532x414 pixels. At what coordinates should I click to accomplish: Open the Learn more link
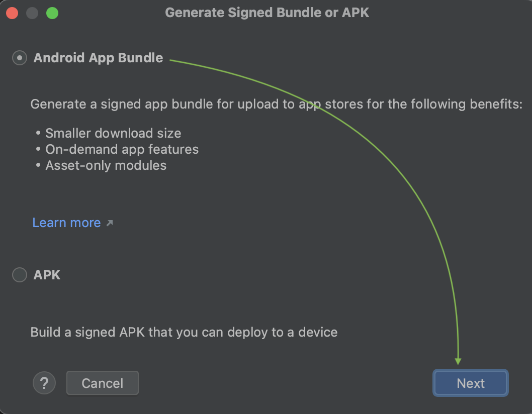click(66, 223)
